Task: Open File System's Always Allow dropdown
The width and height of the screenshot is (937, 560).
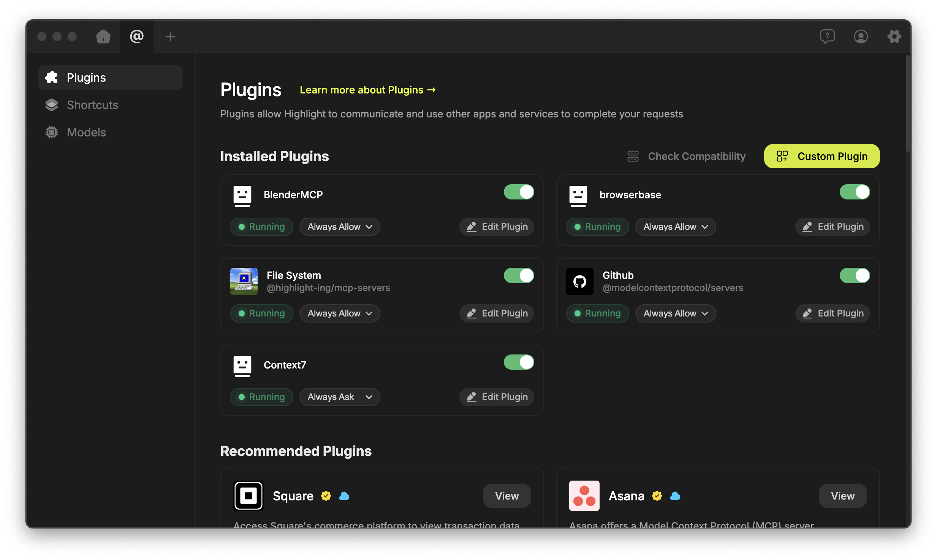Action: pos(339,313)
